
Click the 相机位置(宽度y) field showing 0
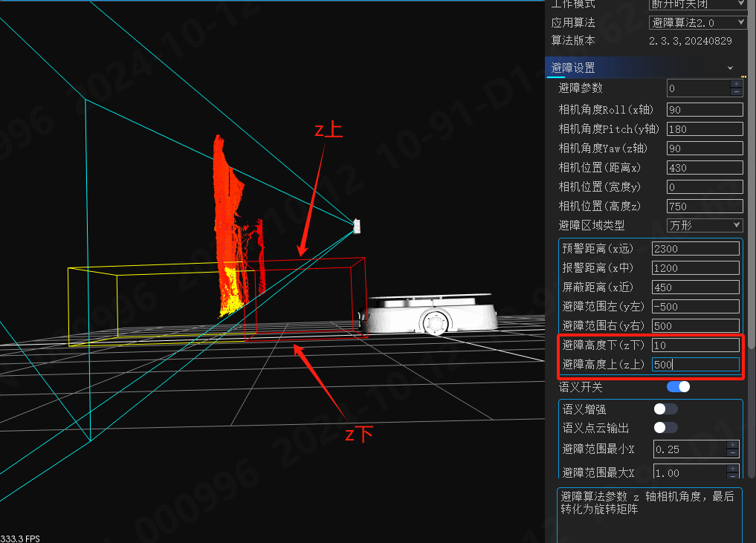pos(705,187)
